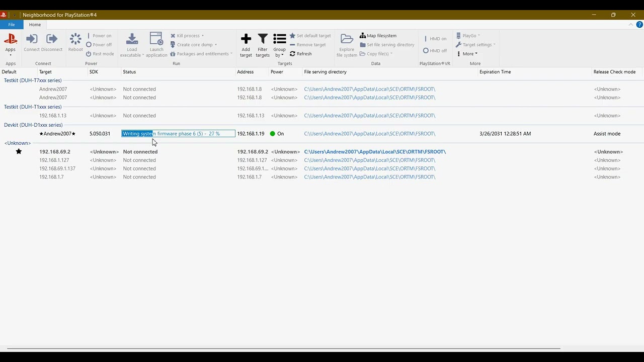The width and height of the screenshot is (644, 362).
Task: Open the 192.168.69.2 file serving directory link
Action: [375, 152]
